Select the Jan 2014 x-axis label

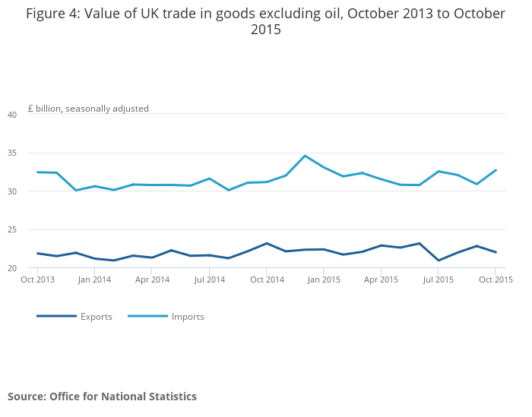[95, 280]
